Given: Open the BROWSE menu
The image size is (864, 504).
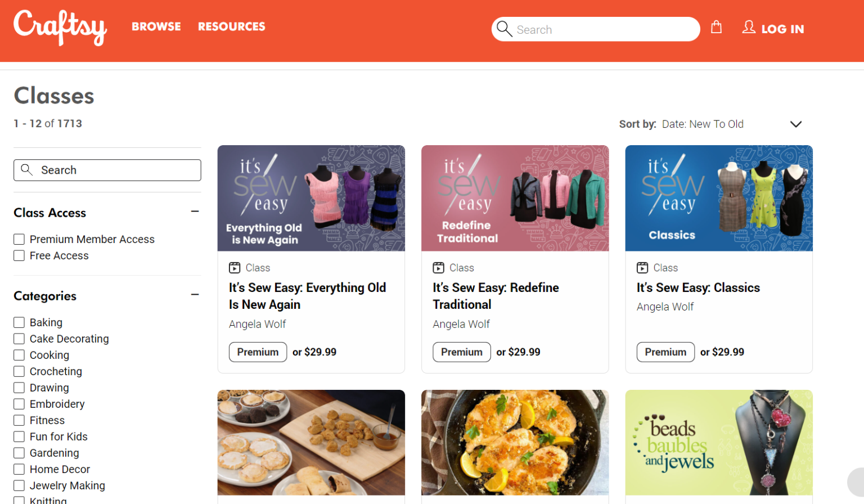Looking at the screenshot, I should (x=156, y=26).
